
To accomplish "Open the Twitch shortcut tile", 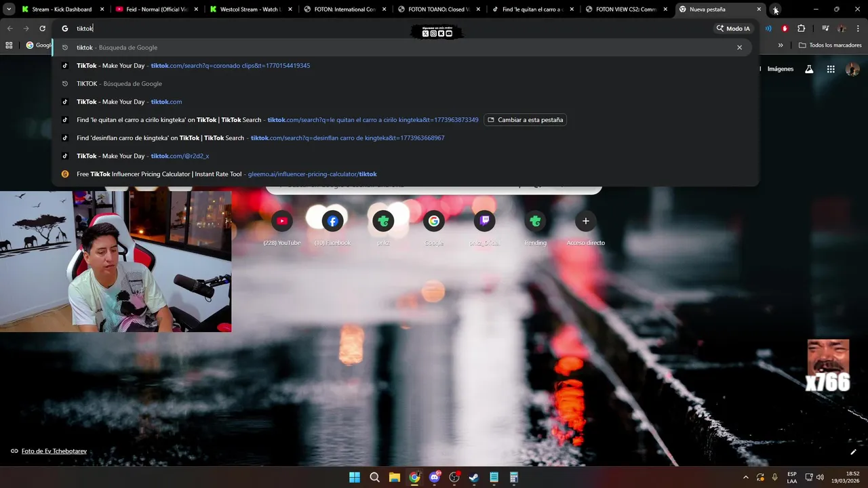I will 484,228.
